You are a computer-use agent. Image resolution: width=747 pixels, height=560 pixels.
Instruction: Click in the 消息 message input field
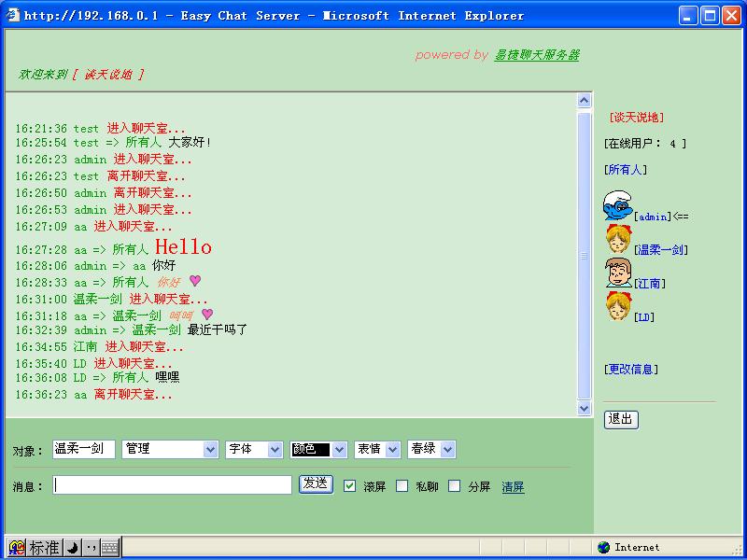click(x=172, y=484)
